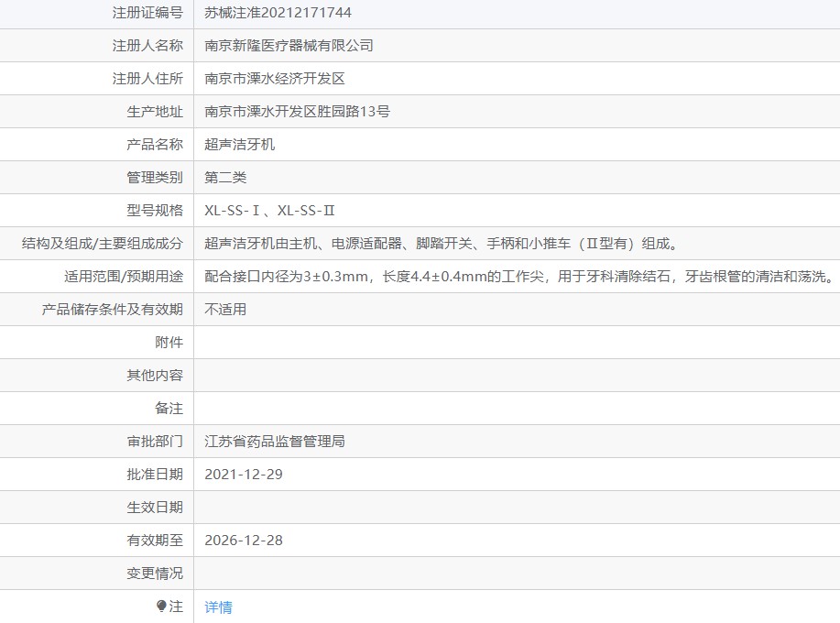Screen dimensions: 840x623
Task: Click the 管理类别 label
Action: point(155,178)
